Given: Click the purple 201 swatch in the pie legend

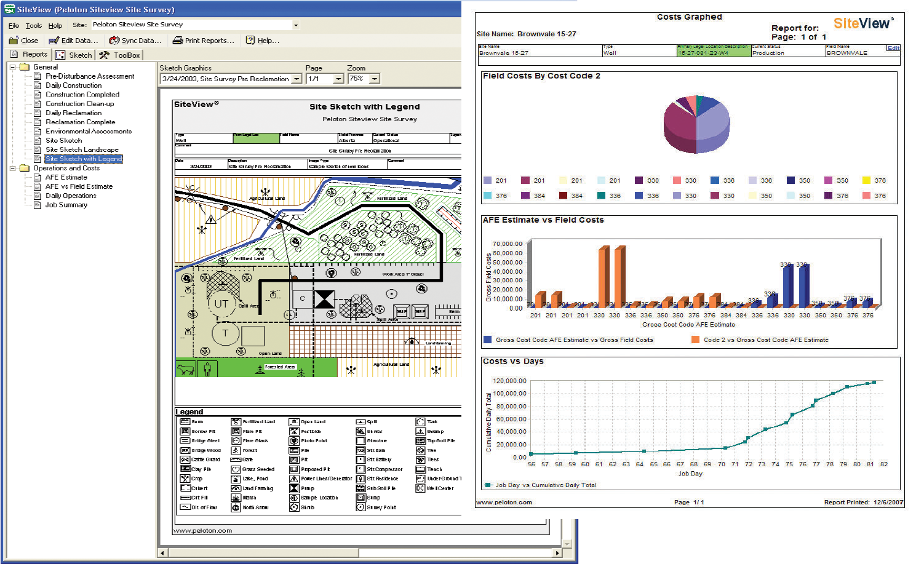Looking at the screenshot, I should click(487, 181).
